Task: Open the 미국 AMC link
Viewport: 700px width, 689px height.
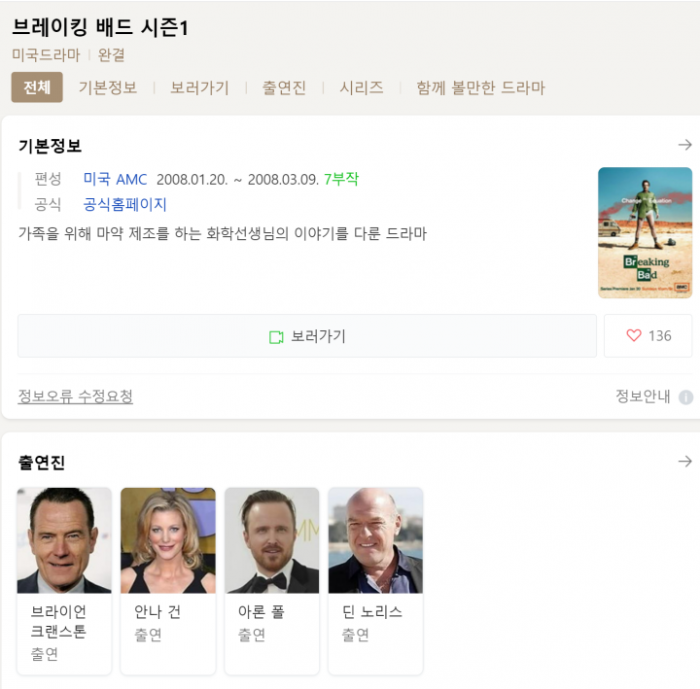Action: click(115, 179)
